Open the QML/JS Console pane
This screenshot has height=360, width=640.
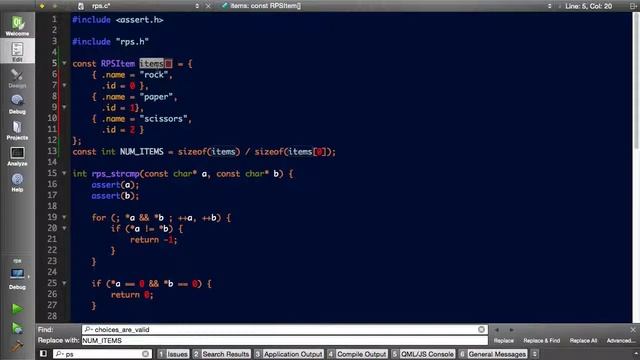coord(423,354)
